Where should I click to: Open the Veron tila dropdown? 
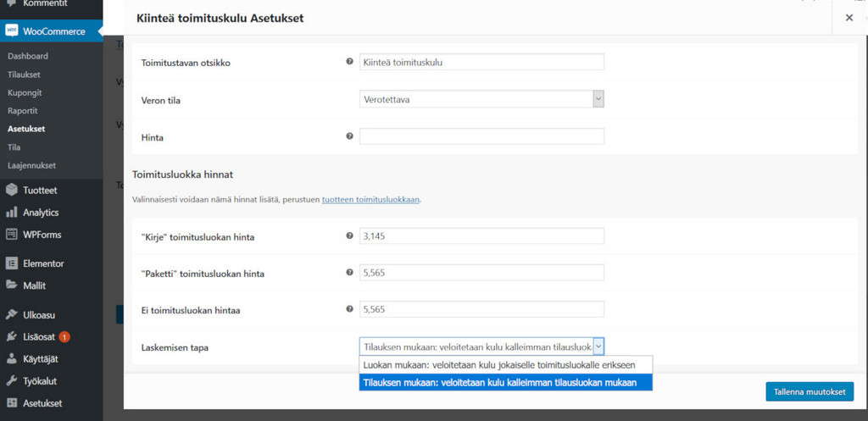pyautogui.click(x=481, y=99)
